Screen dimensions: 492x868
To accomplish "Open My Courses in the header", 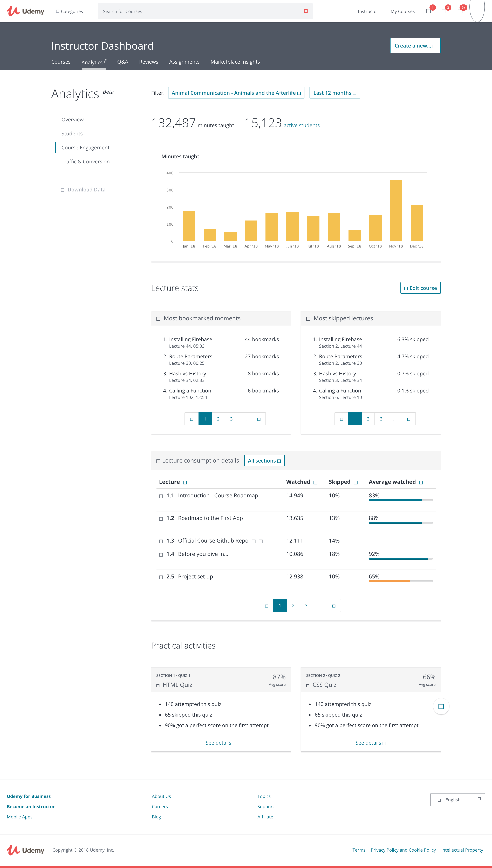I will click(402, 11).
